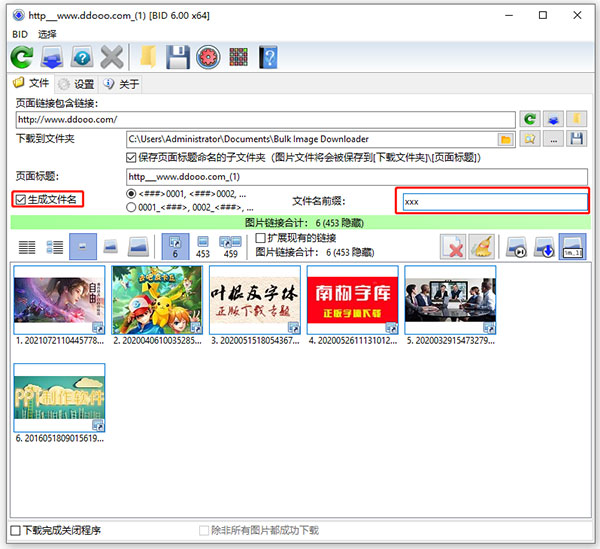Close the BID window
The image size is (600, 549).
coord(577,15)
